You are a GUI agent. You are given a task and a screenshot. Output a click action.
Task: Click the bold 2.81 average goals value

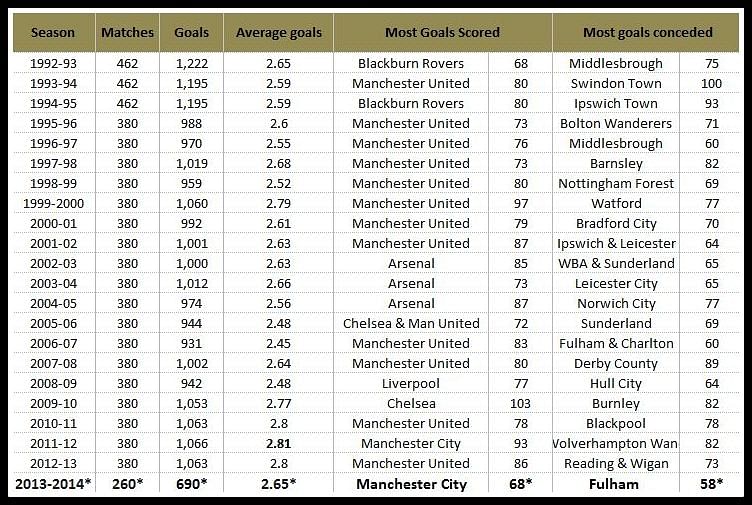pos(279,444)
